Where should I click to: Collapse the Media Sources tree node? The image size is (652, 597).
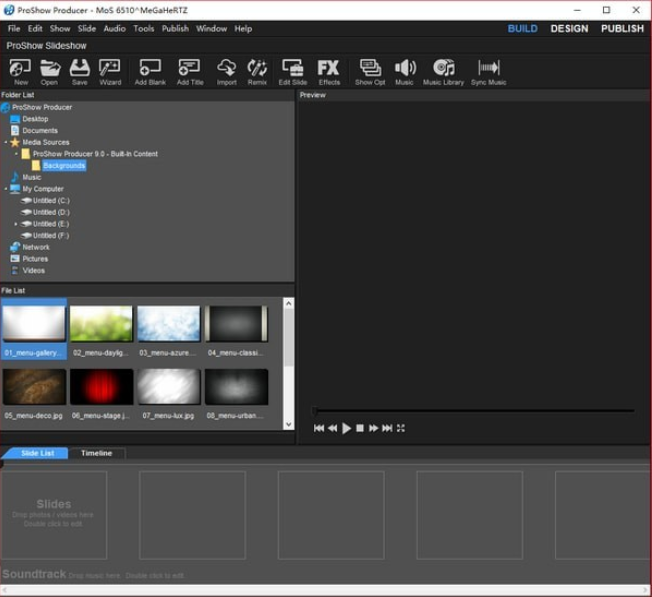6,143
